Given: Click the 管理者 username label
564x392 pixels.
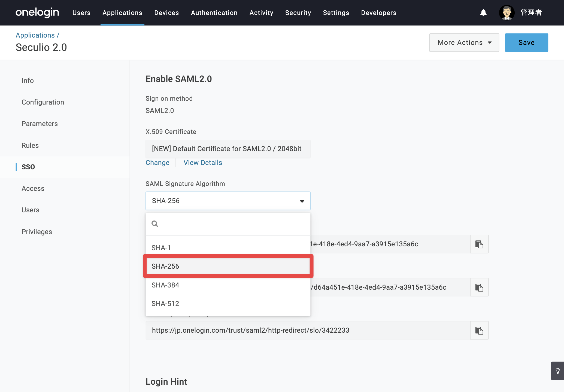Looking at the screenshot, I should tap(531, 13).
